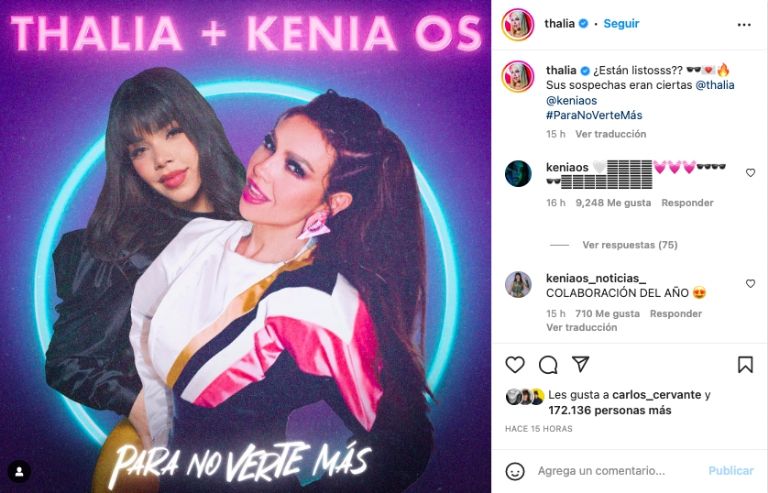Open the three-dot more options menu
The width and height of the screenshot is (768, 493).
[744, 24]
